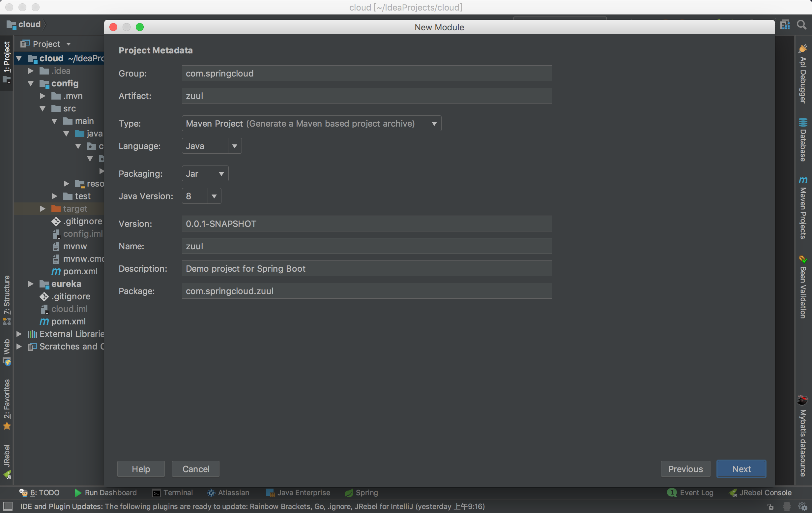Click the Run Dashboard icon in bottom bar
This screenshot has width=812, height=513.
pos(78,493)
